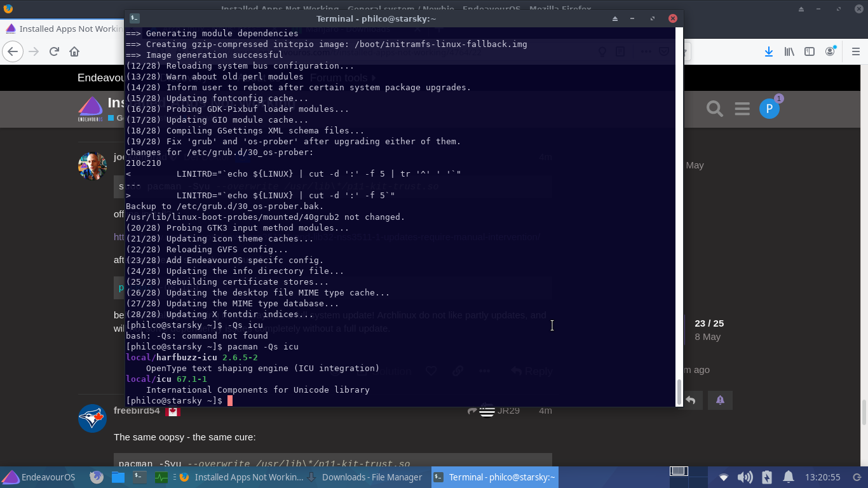The width and height of the screenshot is (868, 488).
Task: Click the browser back arrow
Action: [x=13, y=51]
